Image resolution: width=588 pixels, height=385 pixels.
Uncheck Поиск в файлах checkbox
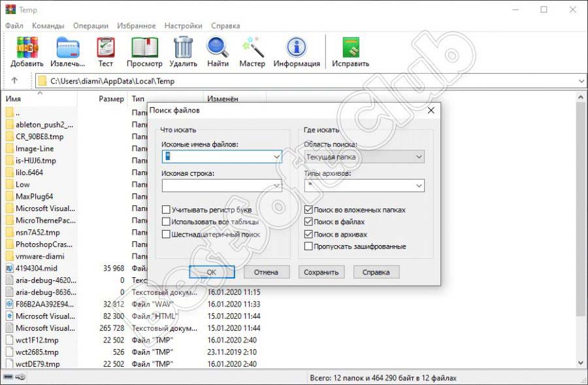tap(308, 222)
